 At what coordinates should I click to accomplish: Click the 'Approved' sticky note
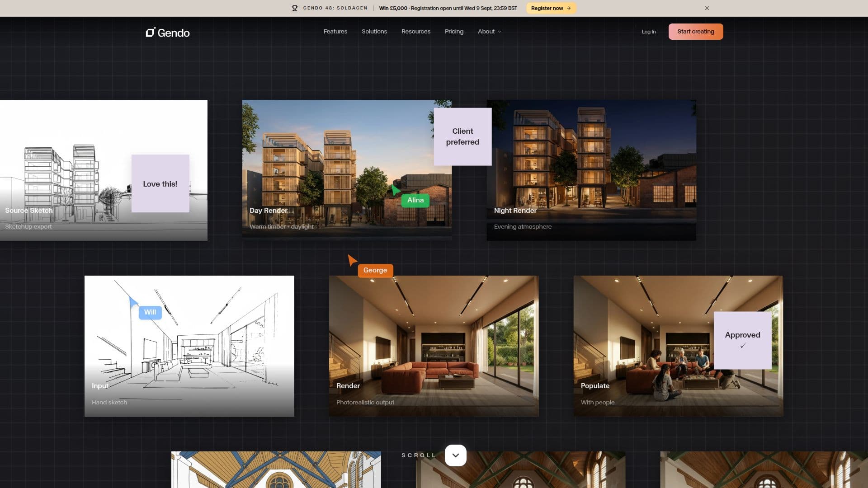pos(743,340)
